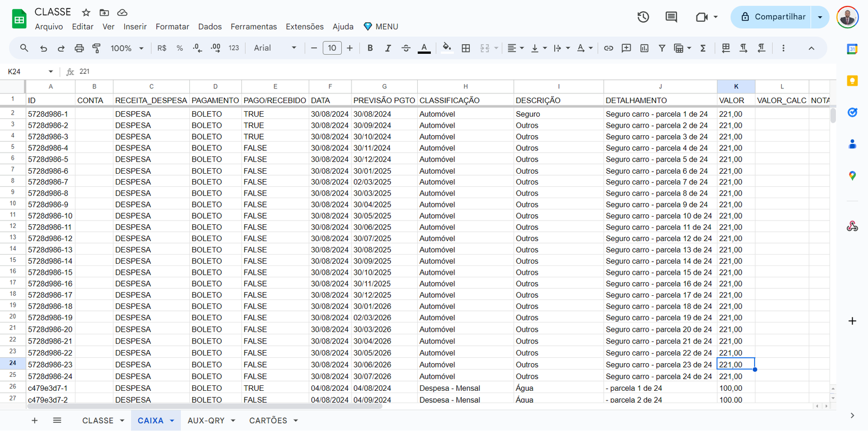Star the CLASSE document
Image resolution: width=868 pixels, height=431 pixels.
coord(86,12)
